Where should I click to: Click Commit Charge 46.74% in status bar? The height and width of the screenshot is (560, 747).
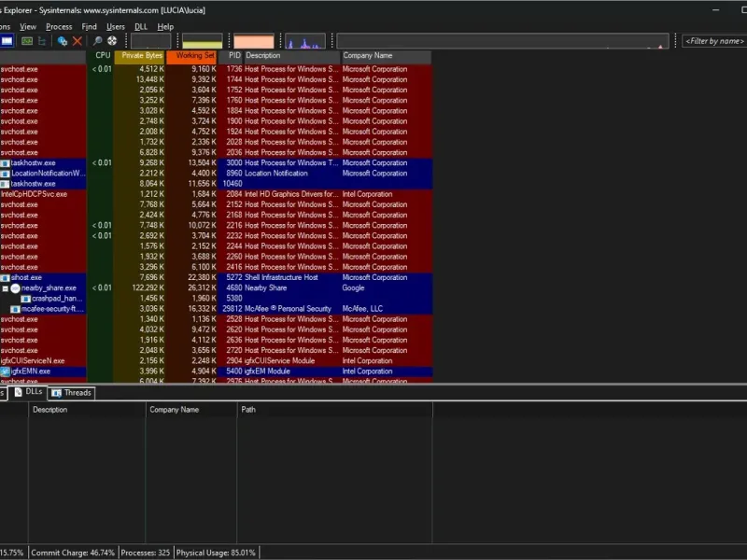click(73, 553)
